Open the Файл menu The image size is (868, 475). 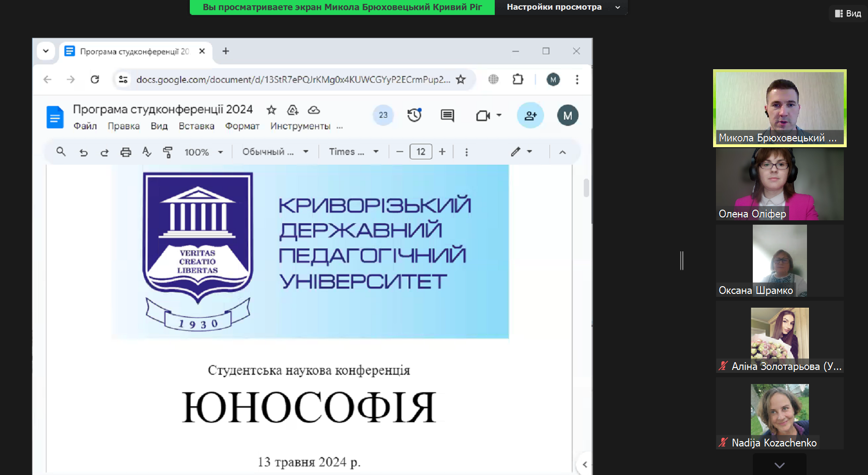click(x=85, y=126)
